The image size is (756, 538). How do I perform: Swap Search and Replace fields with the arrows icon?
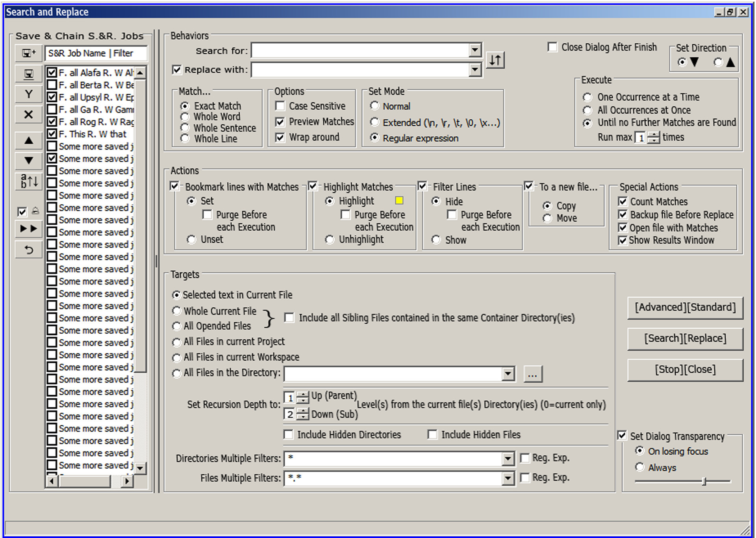point(495,60)
